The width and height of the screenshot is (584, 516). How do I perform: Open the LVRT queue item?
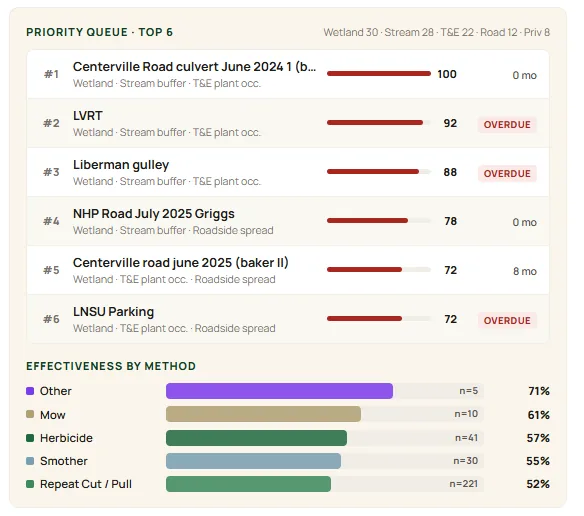click(288, 123)
